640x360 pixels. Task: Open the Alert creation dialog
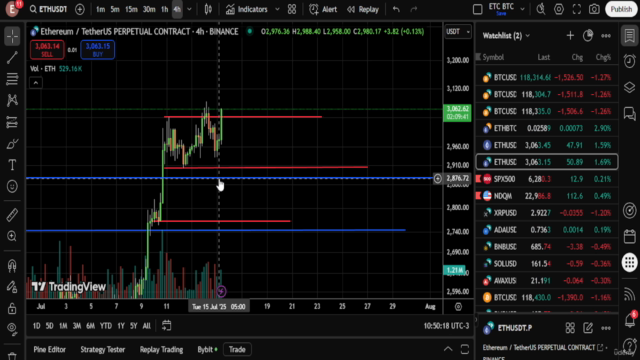[323, 9]
